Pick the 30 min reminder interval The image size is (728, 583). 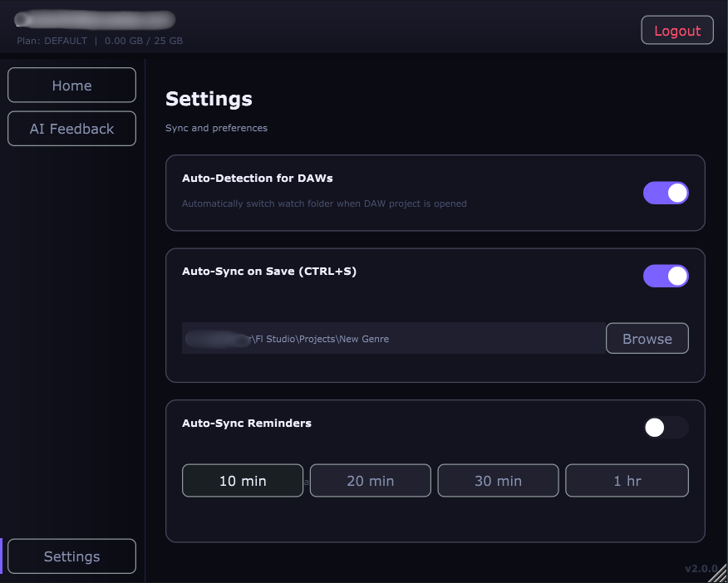(x=498, y=481)
